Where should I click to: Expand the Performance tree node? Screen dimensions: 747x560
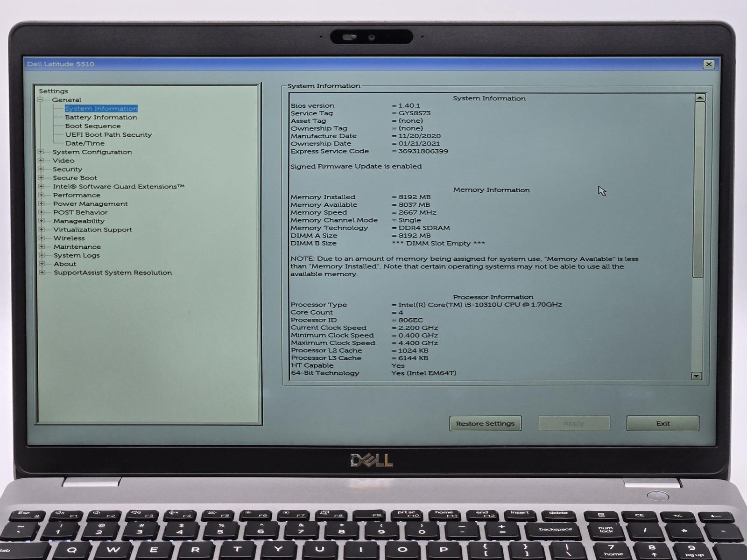click(x=41, y=195)
